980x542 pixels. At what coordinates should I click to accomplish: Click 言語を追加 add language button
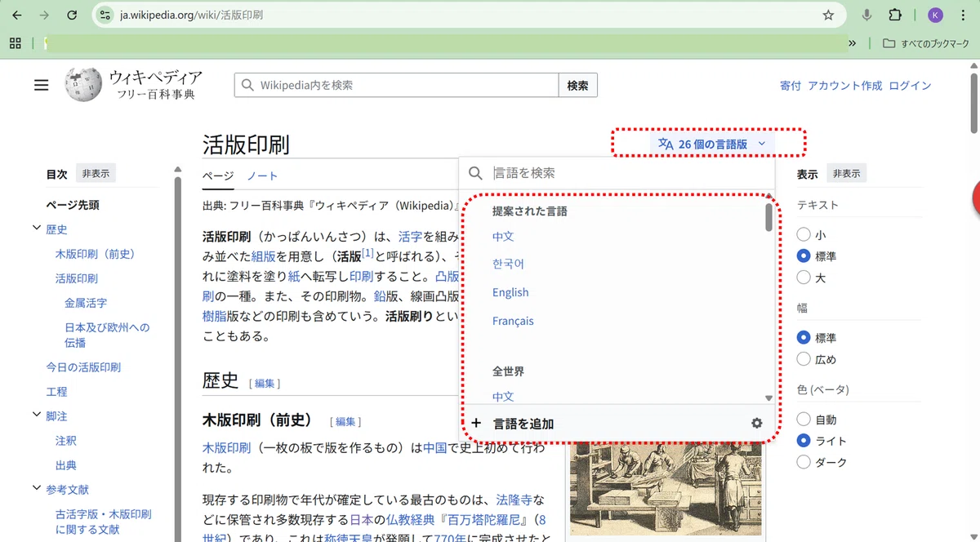[523, 424]
